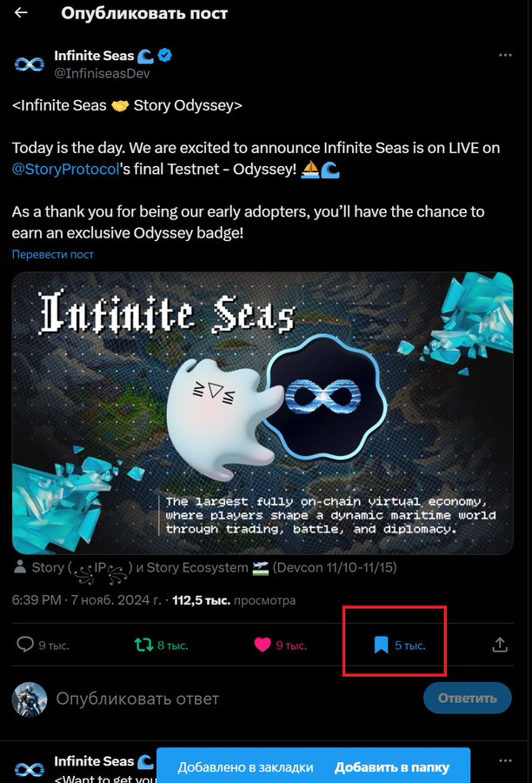Viewport: 532px width, 783px height.
Task: Open own profile avatar beside reply field
Action: point(30,699)
